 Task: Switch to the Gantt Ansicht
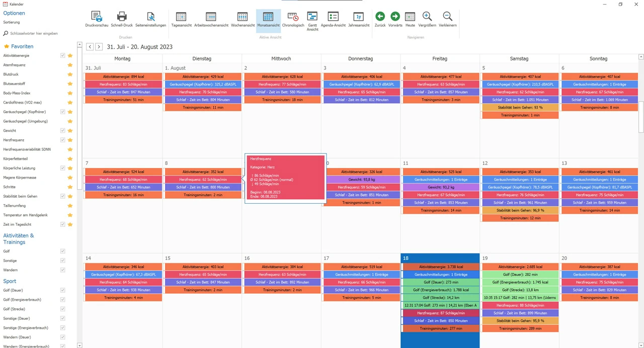[312, 19]
